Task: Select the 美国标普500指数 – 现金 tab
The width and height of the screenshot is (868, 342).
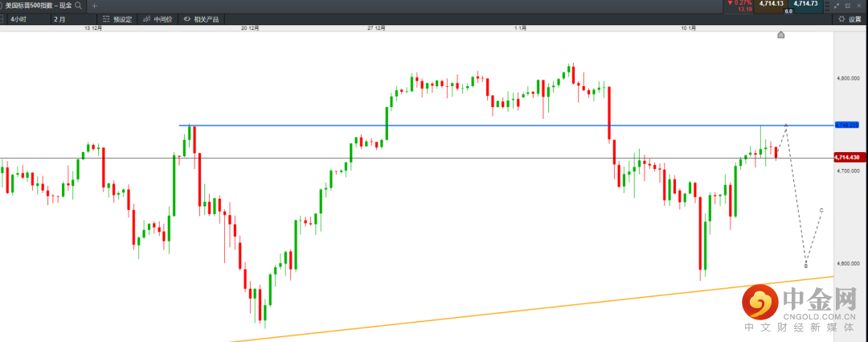Action: coord(36,5)
